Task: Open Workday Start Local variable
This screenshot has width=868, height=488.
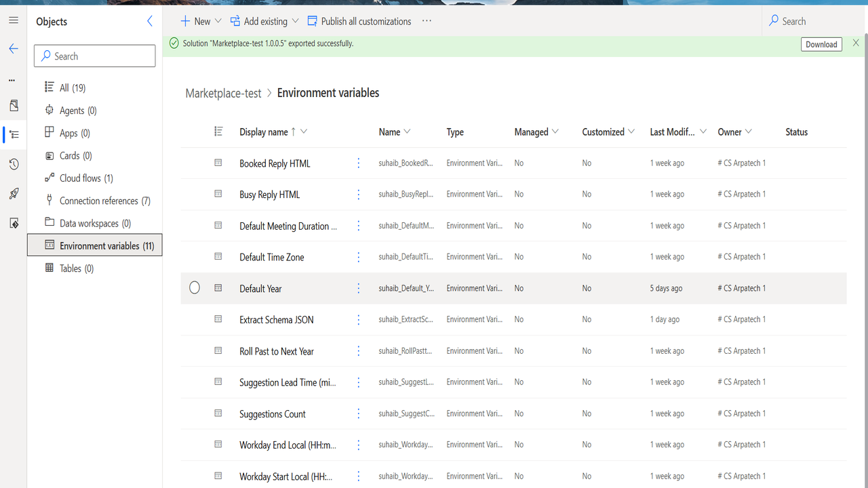Action: tap(286, 476)
